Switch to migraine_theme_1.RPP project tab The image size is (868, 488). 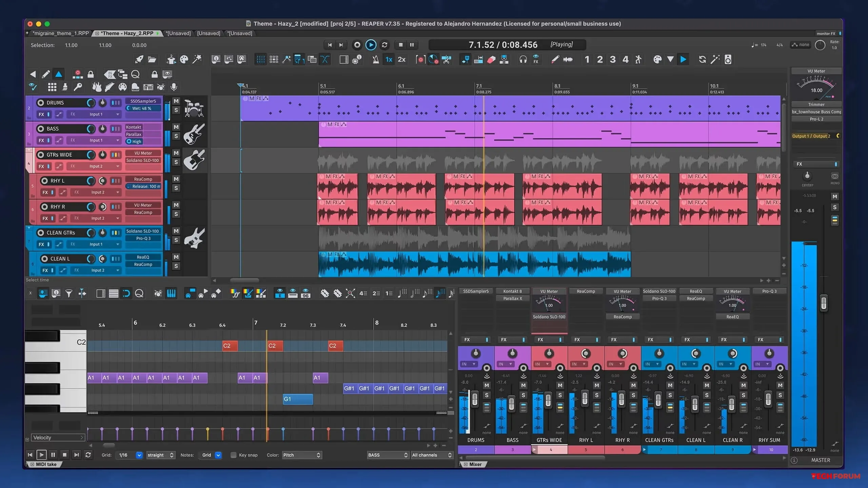[60, 33]
